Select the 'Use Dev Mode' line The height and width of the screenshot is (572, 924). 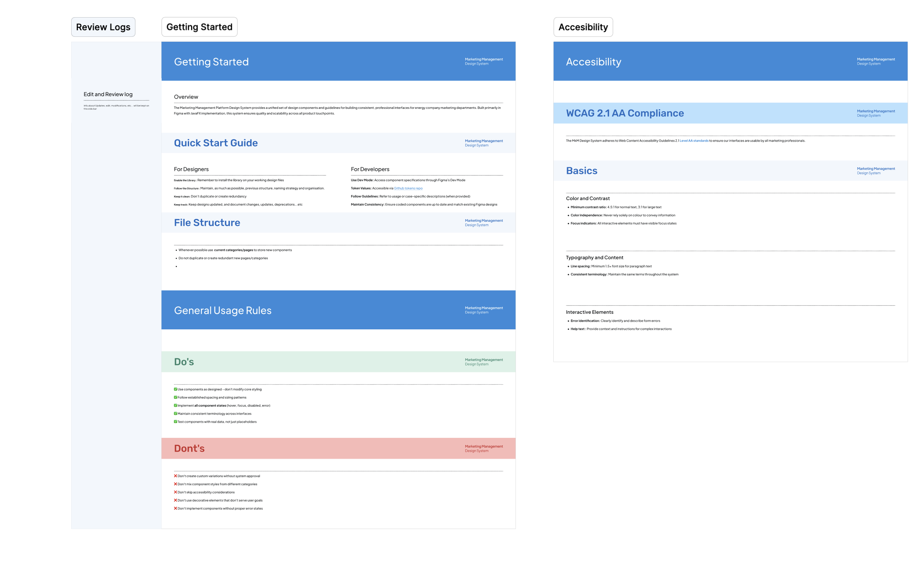coord(408,180)
